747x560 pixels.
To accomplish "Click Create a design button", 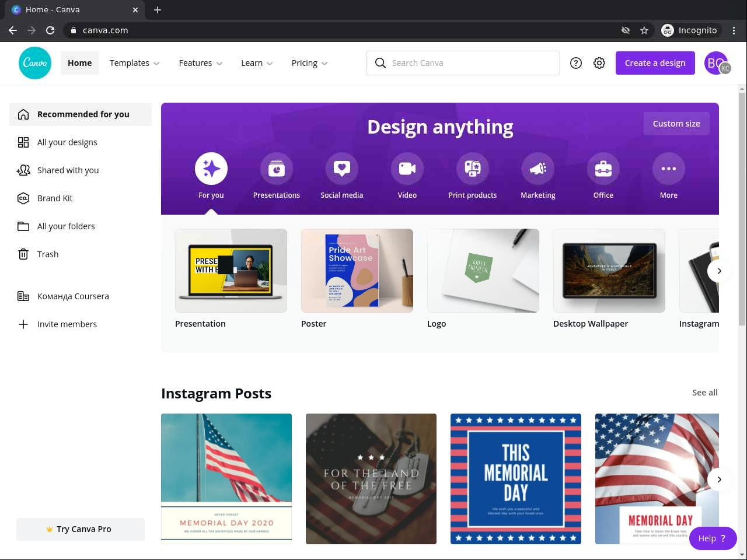I will pos(655,63).
